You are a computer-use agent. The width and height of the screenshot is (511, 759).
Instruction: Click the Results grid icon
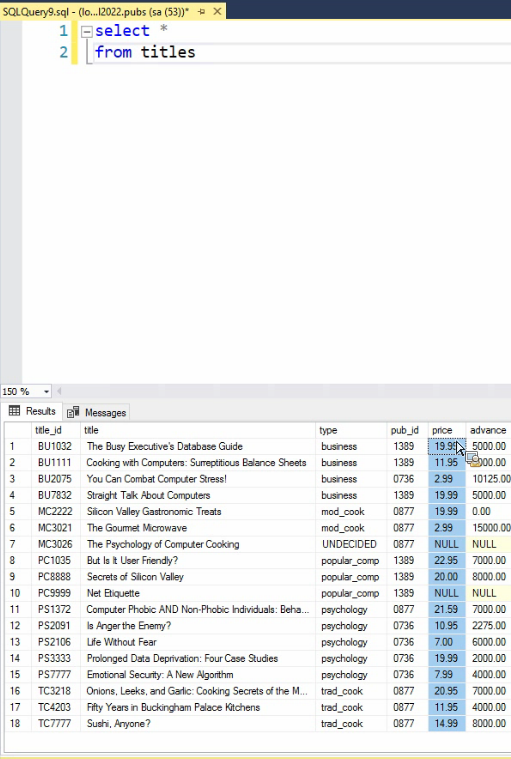pos(15,411)
